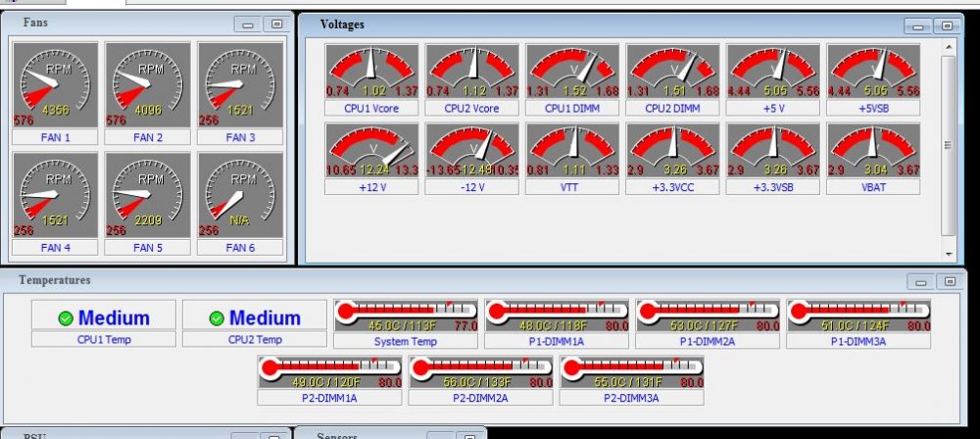
Task: Click the Fans panel title
Action: click(35, 23)
